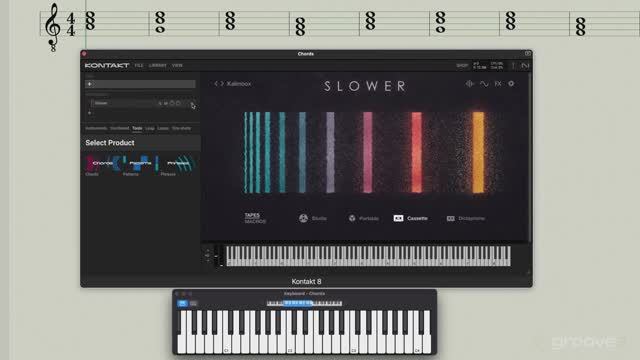640x360 pixels.
Task: Click the pink bar in Slower
Action: pyautogui.click(x=368, y=152)
